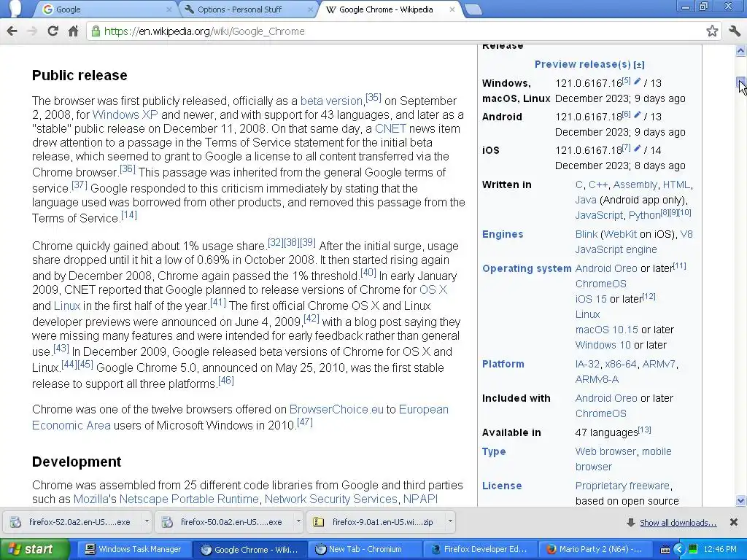Image resolution: width=747 pixels, height=560 pixels.
Task: Open the BrowserChoice.eu link
Action: coord(336,410)
